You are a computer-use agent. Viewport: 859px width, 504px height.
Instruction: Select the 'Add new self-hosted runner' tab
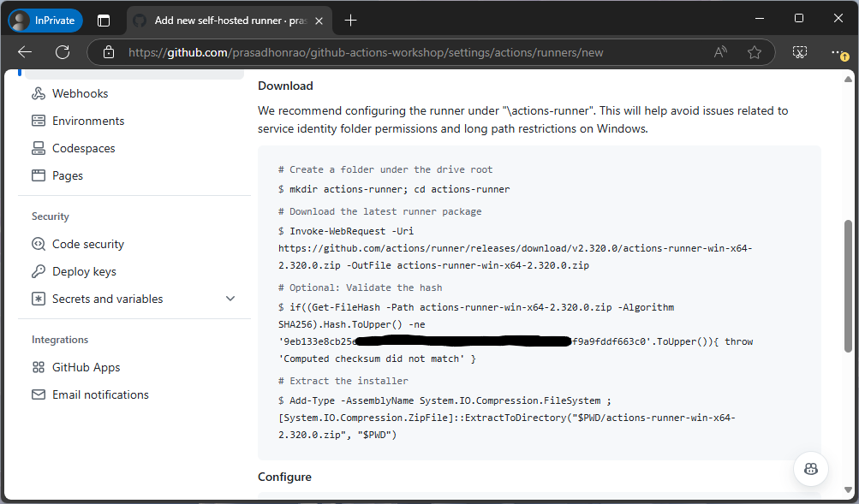tap(230, 21)
